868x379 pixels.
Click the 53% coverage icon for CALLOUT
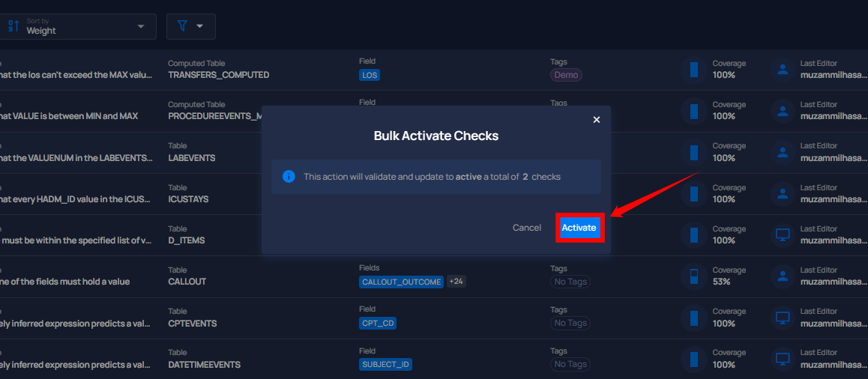pos(694,276)
